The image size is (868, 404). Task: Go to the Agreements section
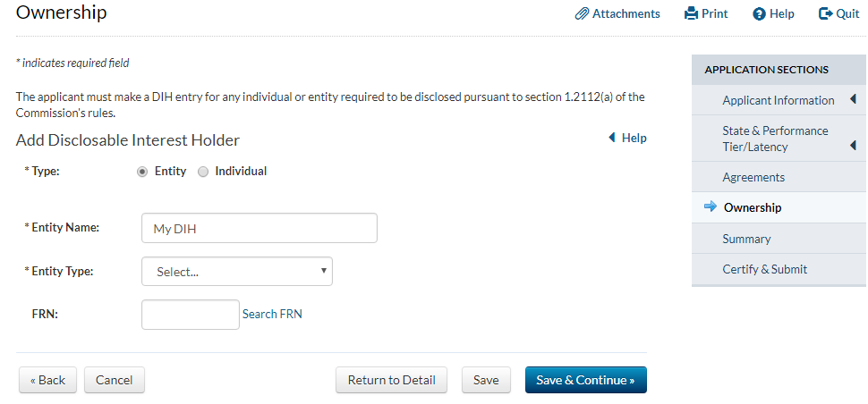tap(753, 177)
